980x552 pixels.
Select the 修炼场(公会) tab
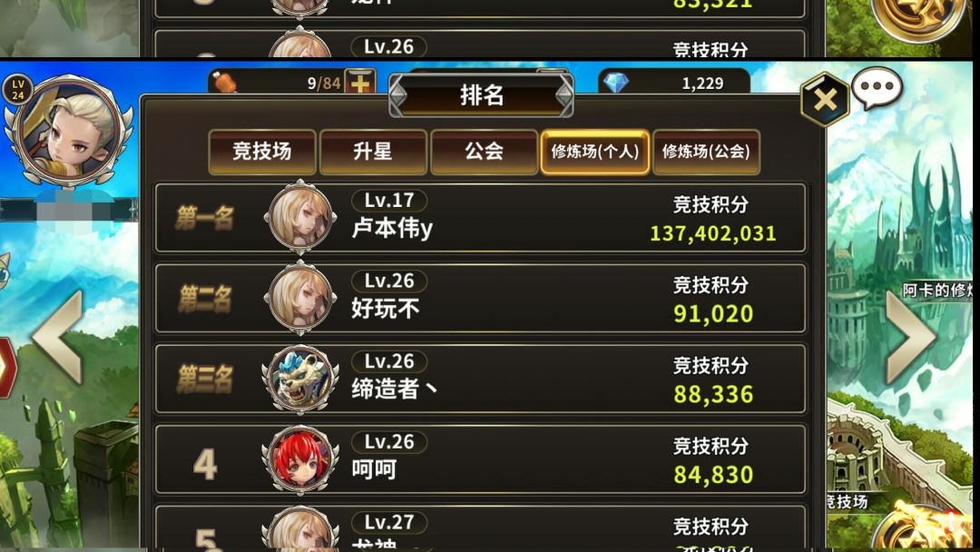point(706,152)
